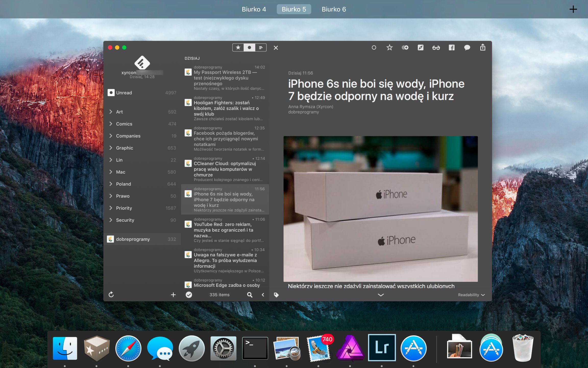
Task: Open article in Safari compass icon
Action: pos(420,48)
